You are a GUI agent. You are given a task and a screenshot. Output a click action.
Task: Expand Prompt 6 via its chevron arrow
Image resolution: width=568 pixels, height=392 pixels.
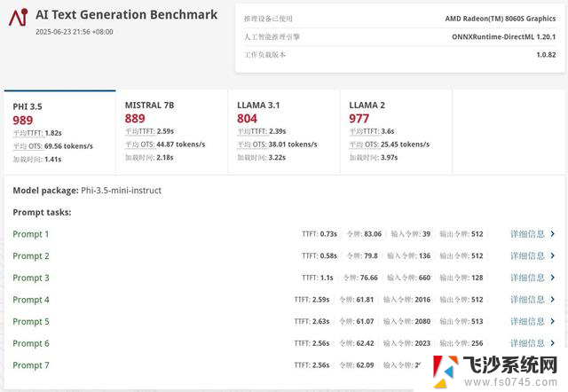[x=552, y=342]
